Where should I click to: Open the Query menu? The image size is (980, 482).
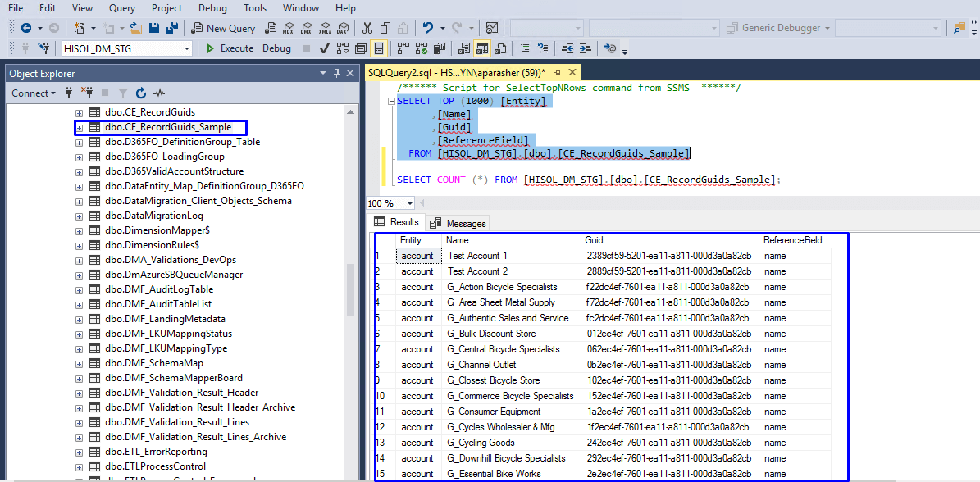[x=122, y=8]
